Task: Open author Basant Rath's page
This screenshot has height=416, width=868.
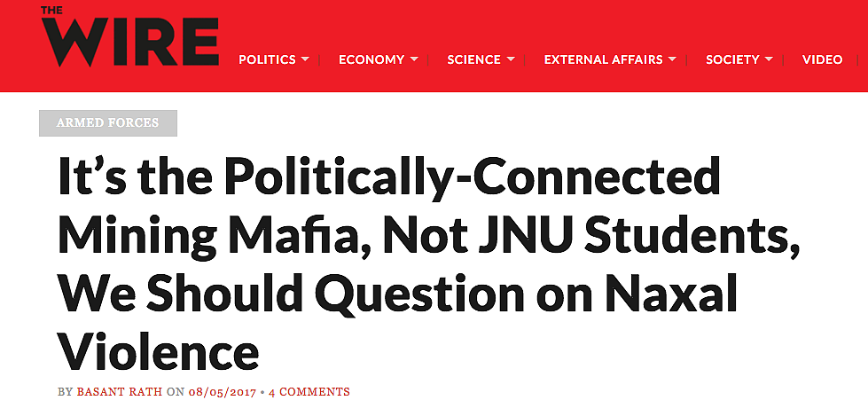Action: 120,392
